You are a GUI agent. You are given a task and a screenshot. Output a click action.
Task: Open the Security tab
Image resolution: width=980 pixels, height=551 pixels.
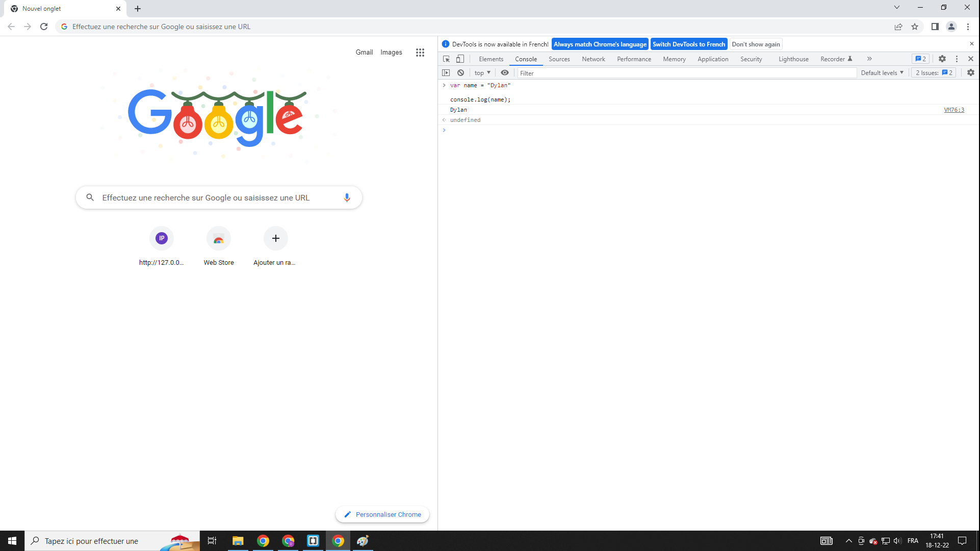pos(751,59)
